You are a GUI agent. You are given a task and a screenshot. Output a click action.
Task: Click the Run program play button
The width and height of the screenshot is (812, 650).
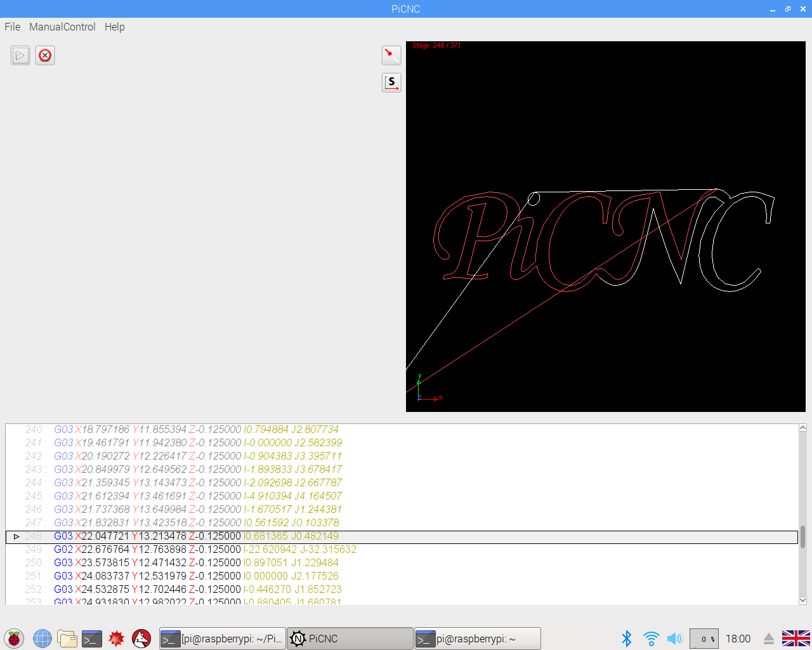tap(20, 56)
